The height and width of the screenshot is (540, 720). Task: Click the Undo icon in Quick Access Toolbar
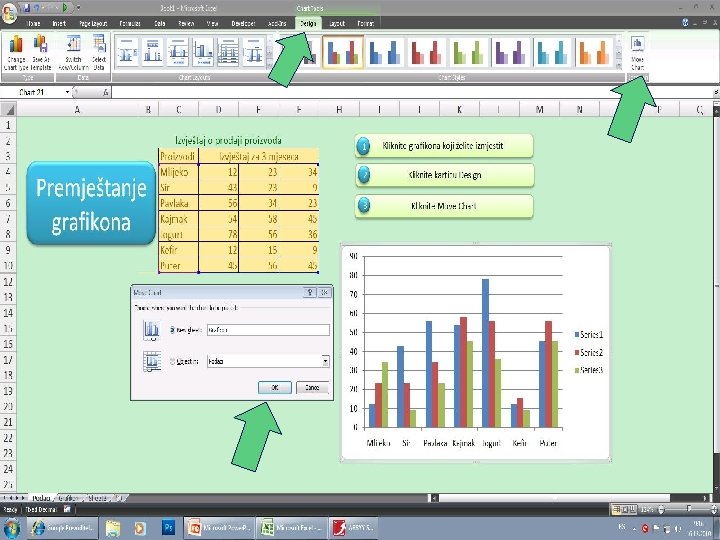[38, 8]
